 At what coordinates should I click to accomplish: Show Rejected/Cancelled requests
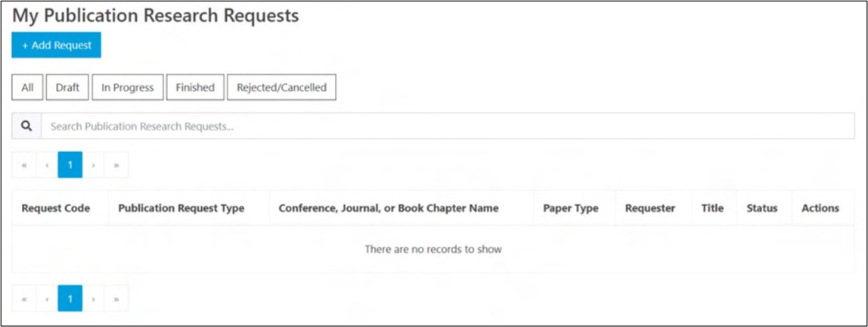[281, 88]
